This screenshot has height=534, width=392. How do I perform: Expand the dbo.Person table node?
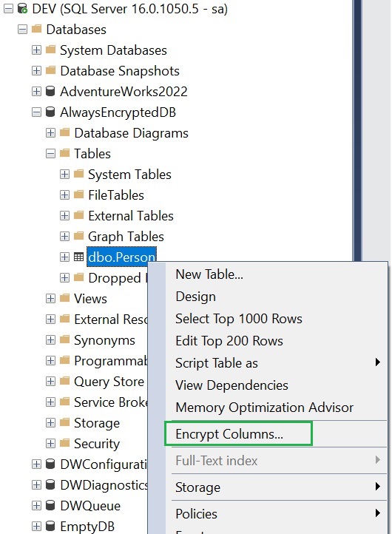pyautogui.click(x=64, y=257)
